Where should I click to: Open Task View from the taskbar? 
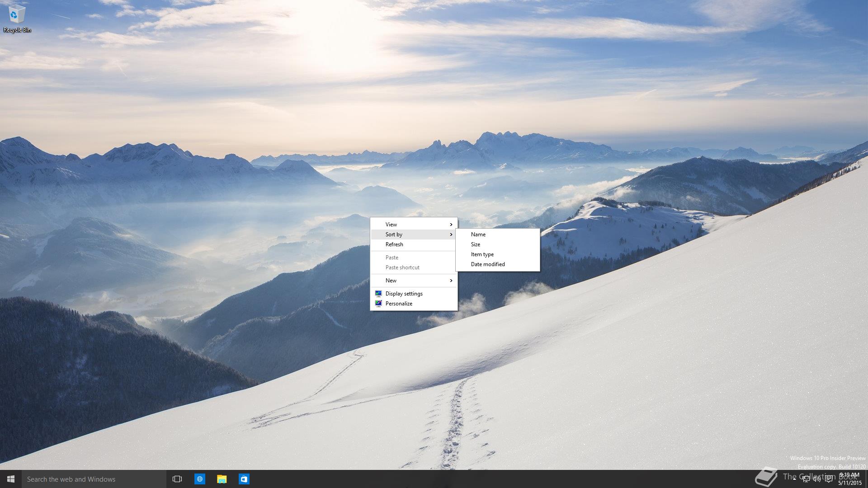click(177, 479)
